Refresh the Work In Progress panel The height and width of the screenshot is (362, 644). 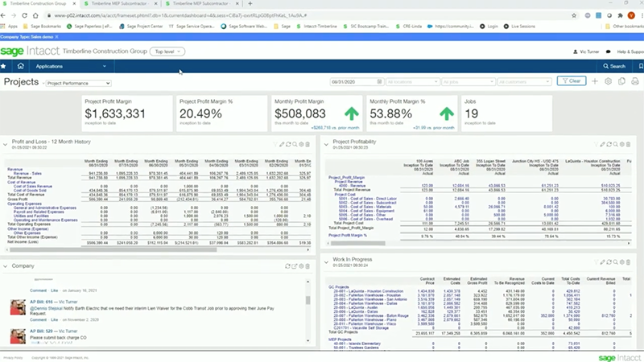pos(609,262)
